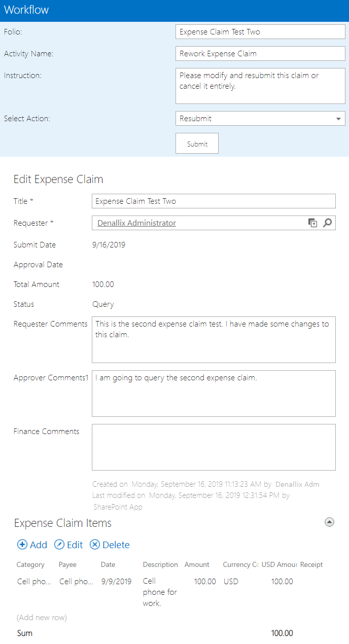Click the requester address book icon
Screen dimensions: 349x644
click(313, 223)
